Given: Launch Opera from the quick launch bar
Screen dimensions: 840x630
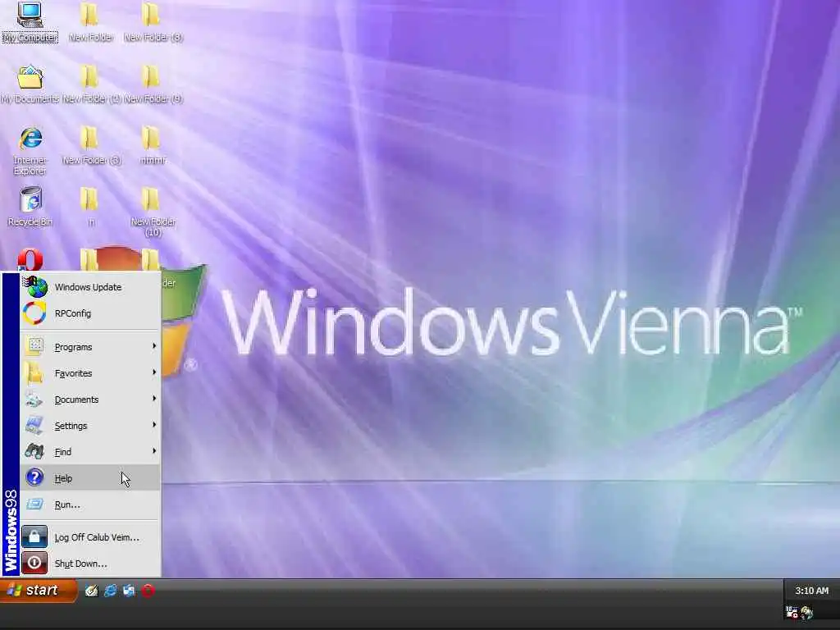Looking at the screenshot, I should (x=148, y=591).
